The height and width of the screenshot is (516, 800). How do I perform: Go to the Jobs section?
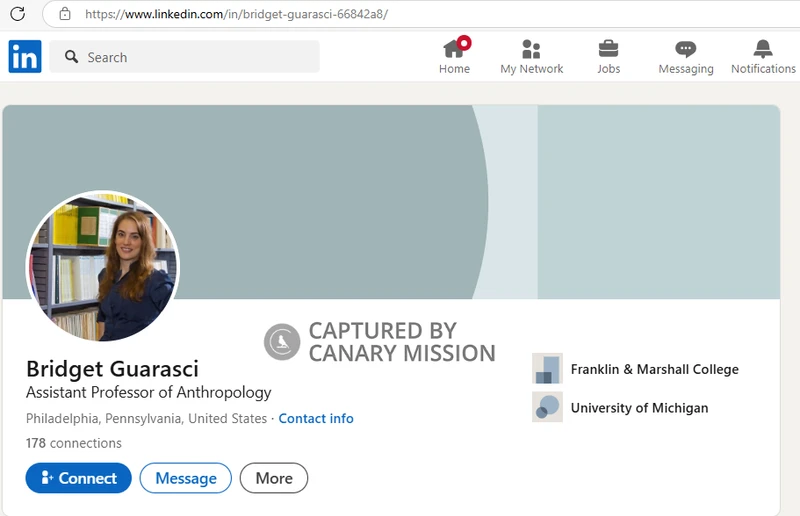point(608,57)
